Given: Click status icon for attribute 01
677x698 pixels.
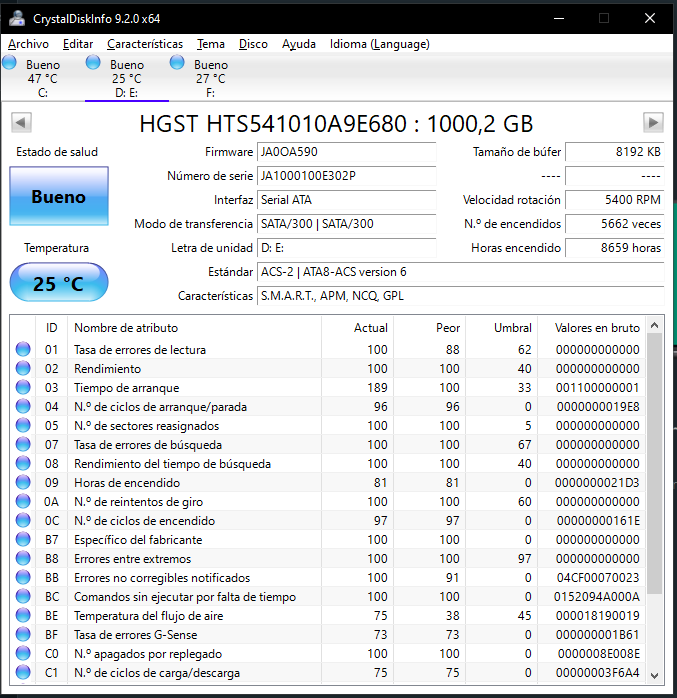Looking at the screenshot, I should pos(23,349).
